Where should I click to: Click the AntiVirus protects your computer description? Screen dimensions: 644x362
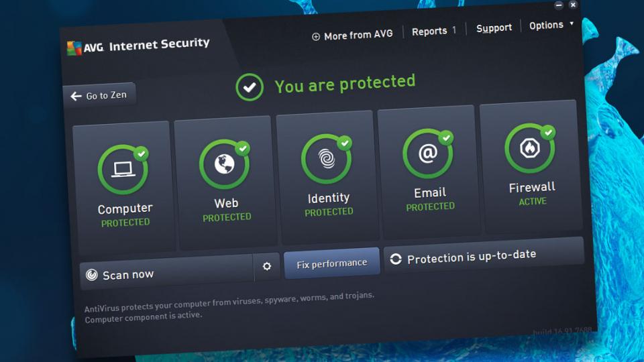click(229, 302)
